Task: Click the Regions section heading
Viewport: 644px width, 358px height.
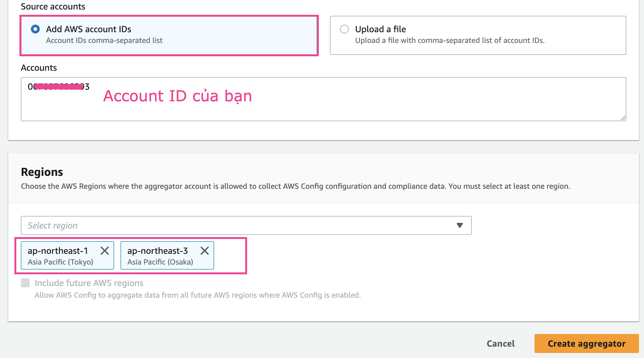Action: click(x=42, y=172)
